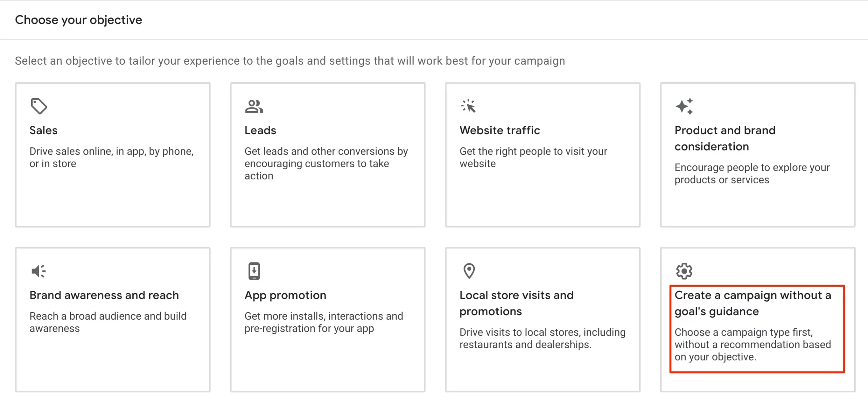Image resolution: width=868 pixels, height=404 pixels.
Task: Click the sparkle icon for brand consideration
Action: pyautogui.click(x=684, y=106)
